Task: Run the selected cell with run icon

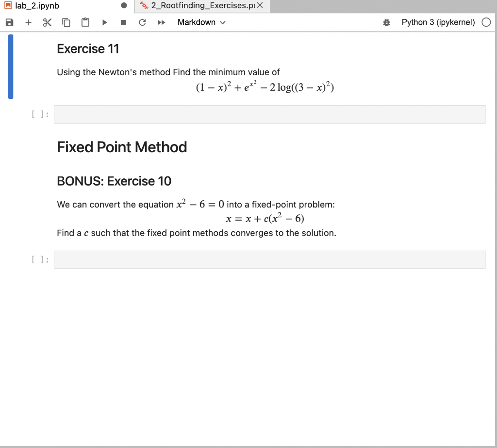Action: [x=104, y=22]
